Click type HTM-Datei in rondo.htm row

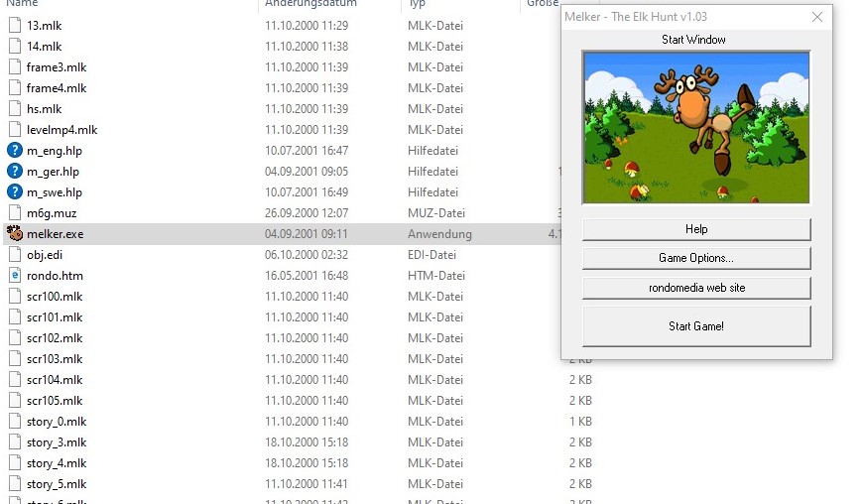pos(436,276)
